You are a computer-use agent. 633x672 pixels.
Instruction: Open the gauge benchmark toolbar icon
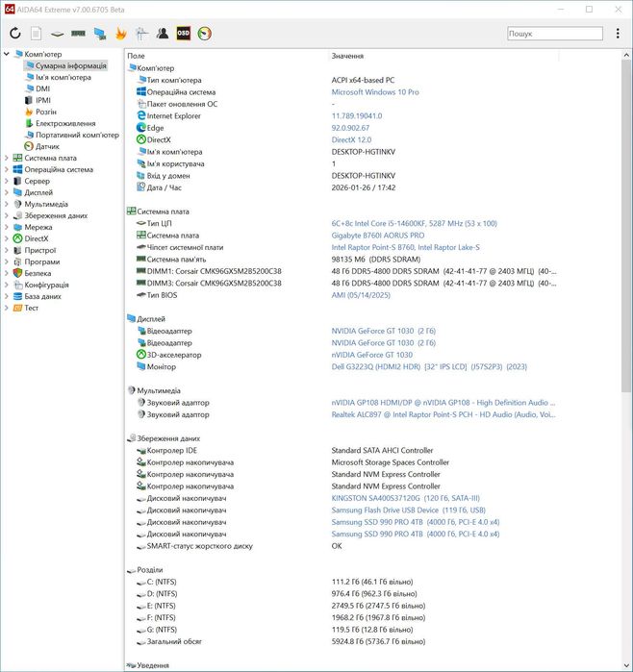pyautogui.click(x=205, y=34)
